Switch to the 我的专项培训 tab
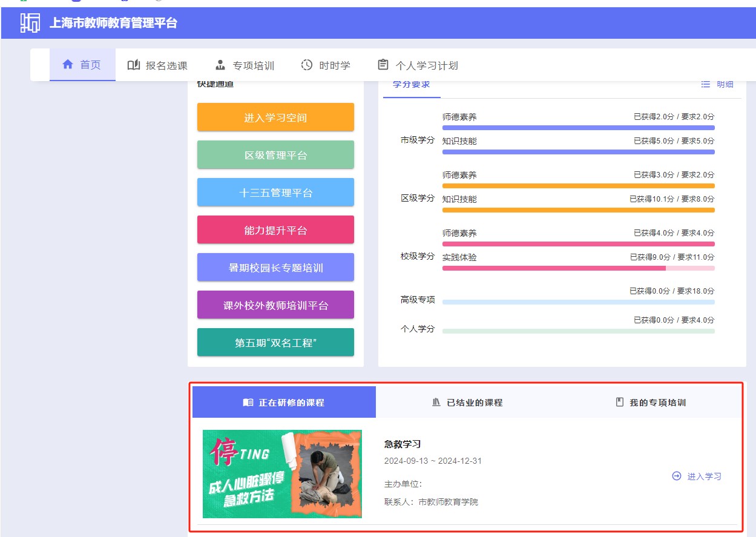756x537 pixels. point(651,403)
